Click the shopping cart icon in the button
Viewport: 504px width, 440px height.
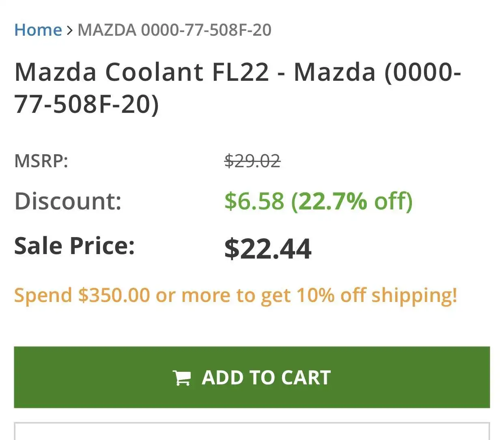181,378
